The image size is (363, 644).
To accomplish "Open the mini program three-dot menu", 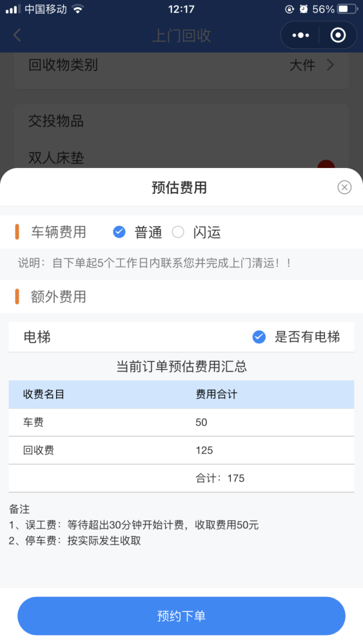I will pyautogui.click(x=300, y=35).
